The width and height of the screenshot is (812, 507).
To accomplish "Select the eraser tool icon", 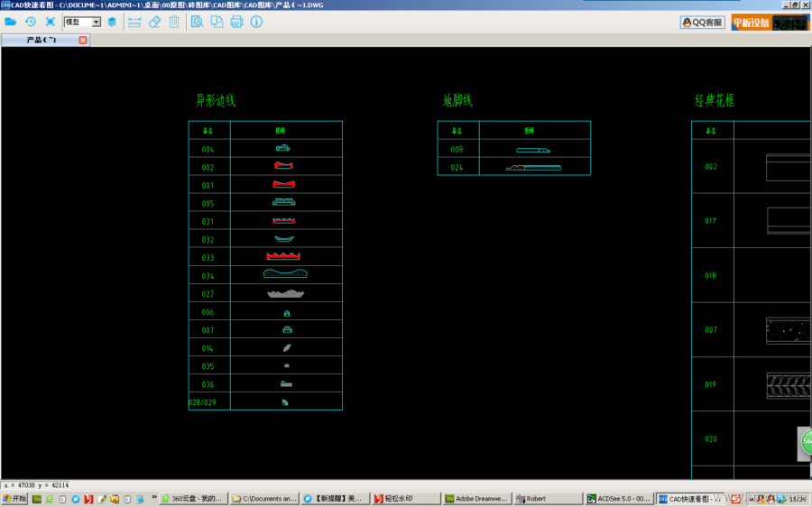I will [154, 22].
